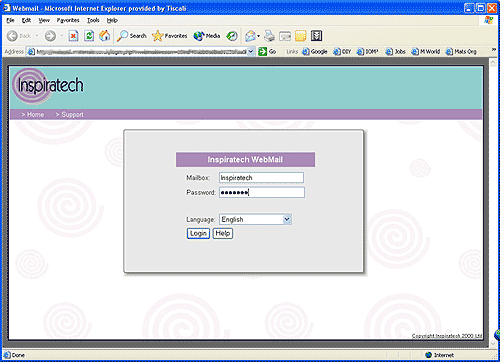Click the Password input field
The image size is (500, 362).
click(262, 192)
